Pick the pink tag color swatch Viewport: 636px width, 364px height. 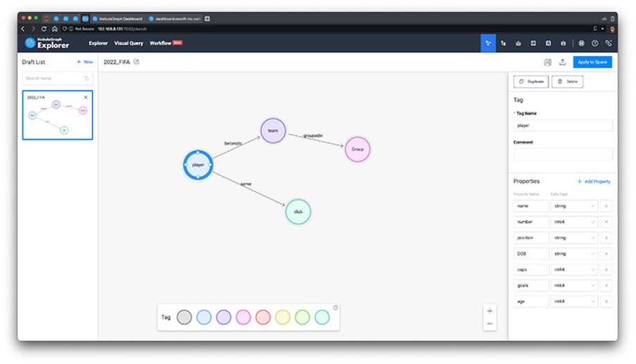pos(243,317)
